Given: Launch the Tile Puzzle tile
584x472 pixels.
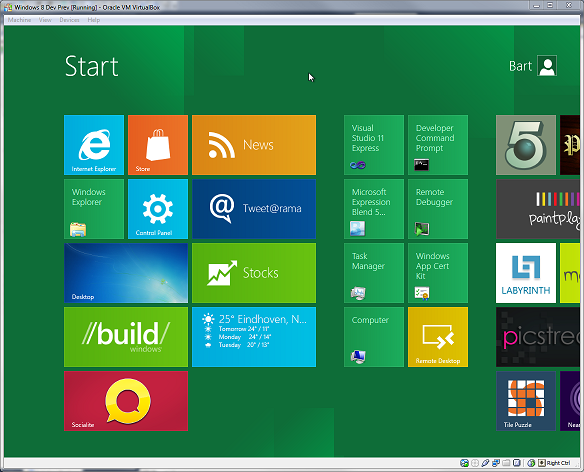Looking at the screenshot, I should click(526, 401).
